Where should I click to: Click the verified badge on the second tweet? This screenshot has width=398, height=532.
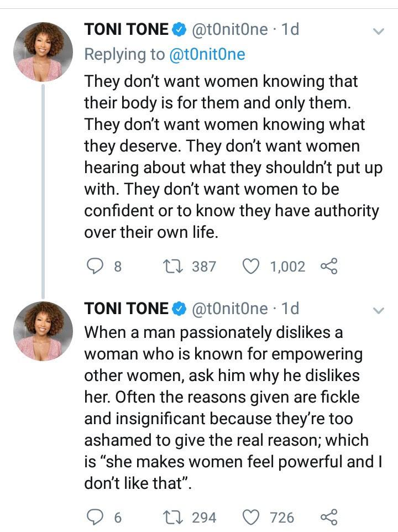pyautogui.click(x=179, y=309)
